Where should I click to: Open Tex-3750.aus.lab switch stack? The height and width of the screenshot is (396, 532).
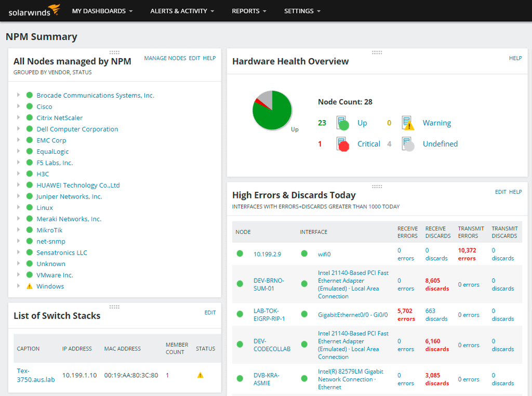click(x=36, y=375)
